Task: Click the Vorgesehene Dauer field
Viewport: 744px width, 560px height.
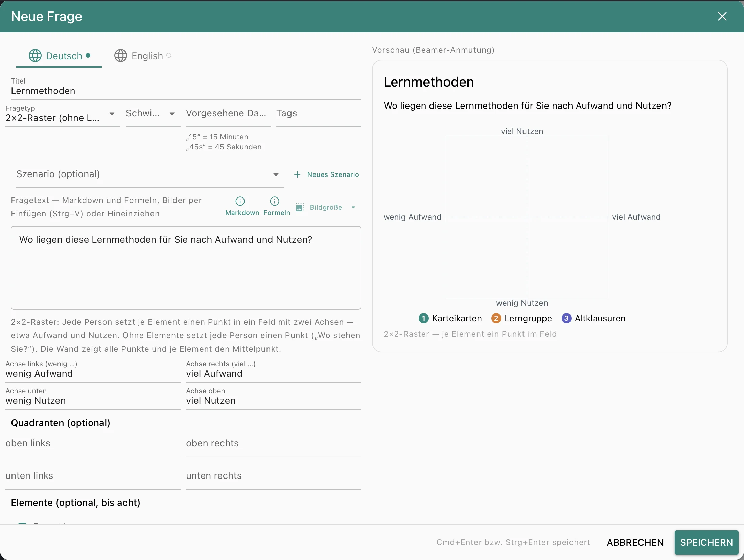Action: 228,115
